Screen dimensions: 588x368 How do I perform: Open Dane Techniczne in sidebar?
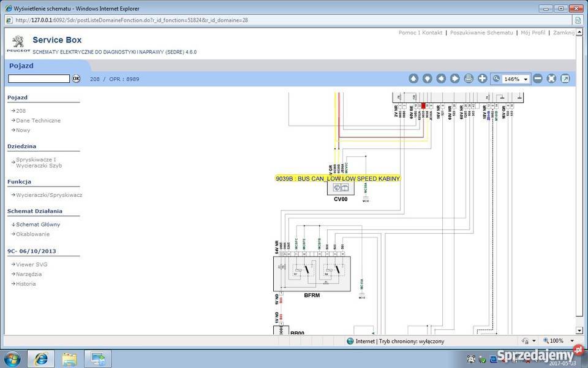38,120
